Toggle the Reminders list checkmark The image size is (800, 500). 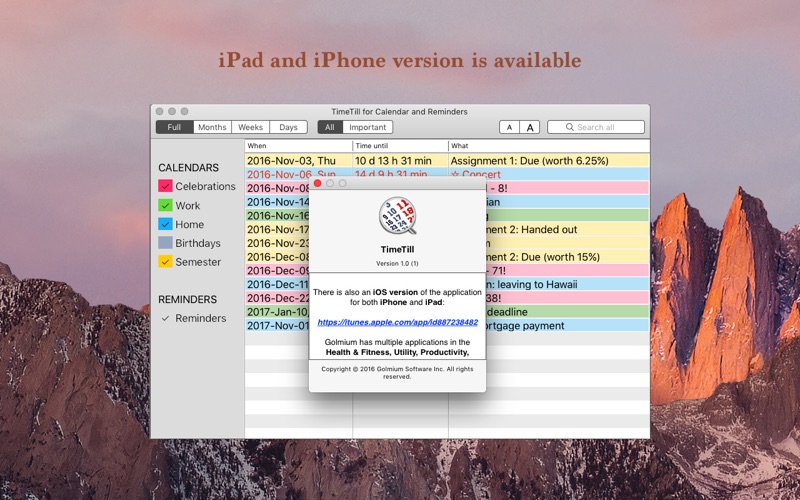coord(165,318)
